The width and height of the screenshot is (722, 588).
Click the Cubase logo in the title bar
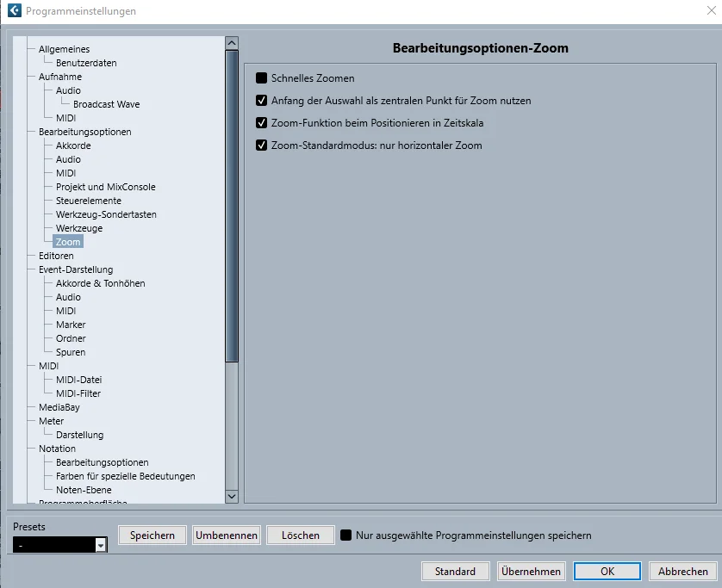click(x=15, y=10)
